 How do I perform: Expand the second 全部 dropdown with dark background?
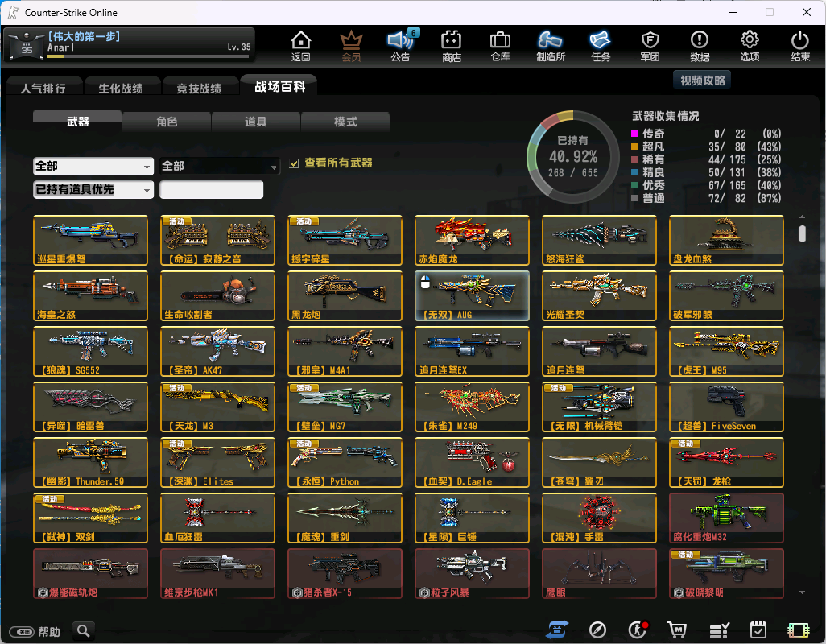point(220,167)
